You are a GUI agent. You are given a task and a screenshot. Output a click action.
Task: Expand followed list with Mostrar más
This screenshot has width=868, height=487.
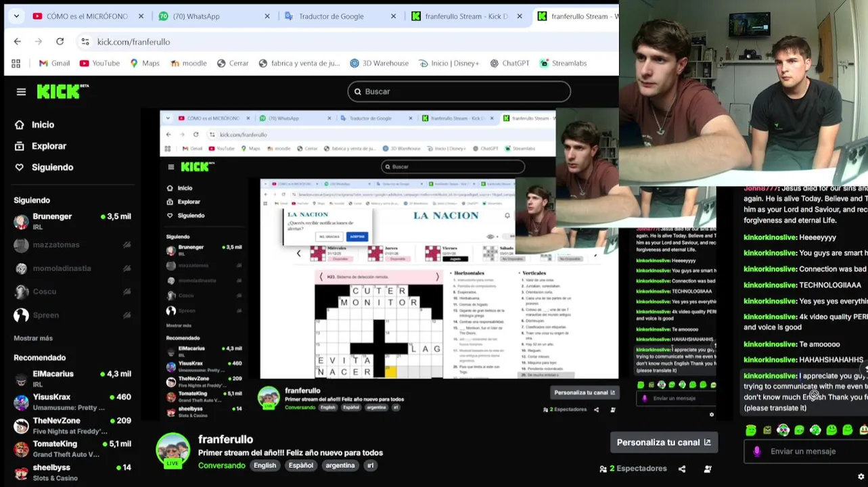[x=33, y=338]
